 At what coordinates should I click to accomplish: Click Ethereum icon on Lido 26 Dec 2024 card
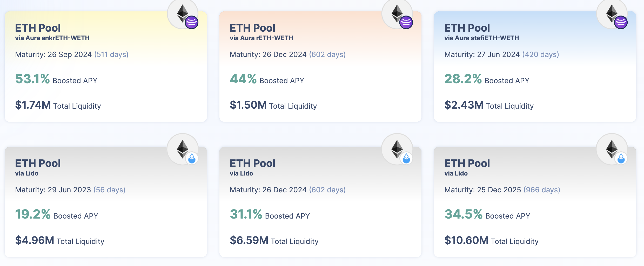point(397,148)
